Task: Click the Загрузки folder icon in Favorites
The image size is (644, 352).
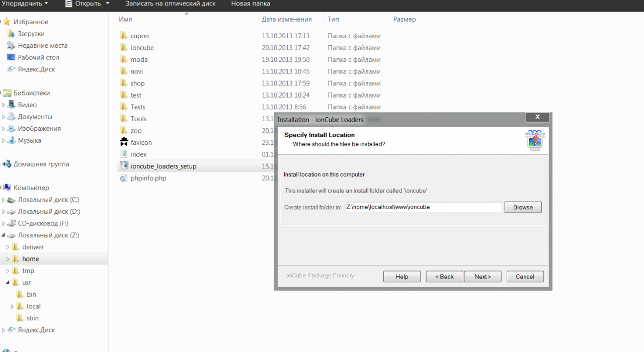Action: point(11,34)
